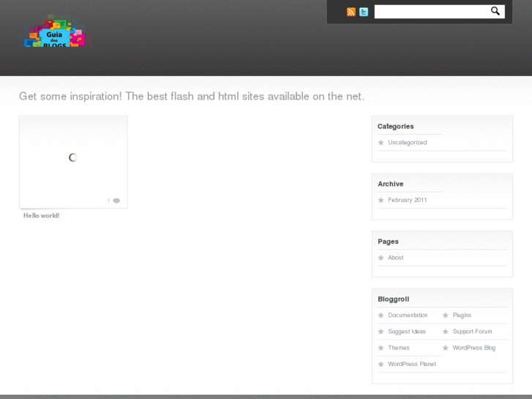Click the comment bubble icon on post
The width and height of the screenshot is (532, 399).
pos(116,201)
